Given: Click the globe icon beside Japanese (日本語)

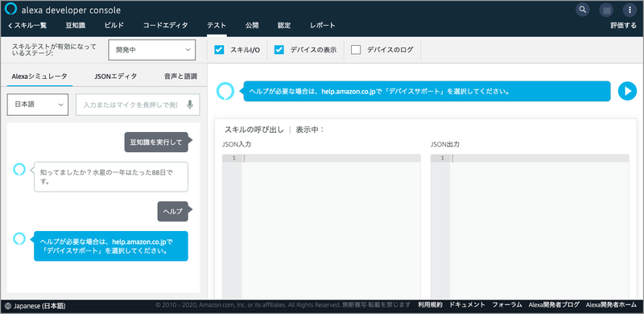Looking at the screenshot, I should click(9, 306).
